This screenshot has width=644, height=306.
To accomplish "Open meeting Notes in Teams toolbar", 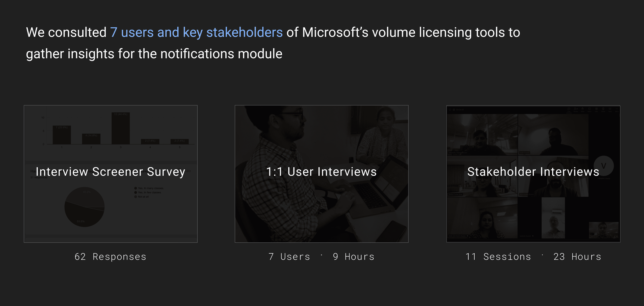I will (x=603, y=109).
